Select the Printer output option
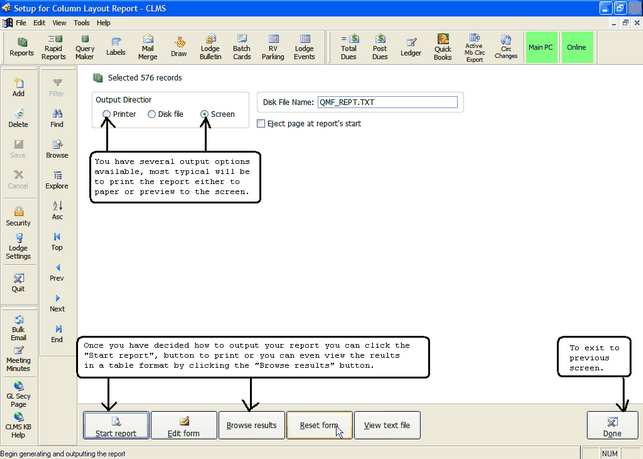The image size is (643, 459). tap(106, 115)
